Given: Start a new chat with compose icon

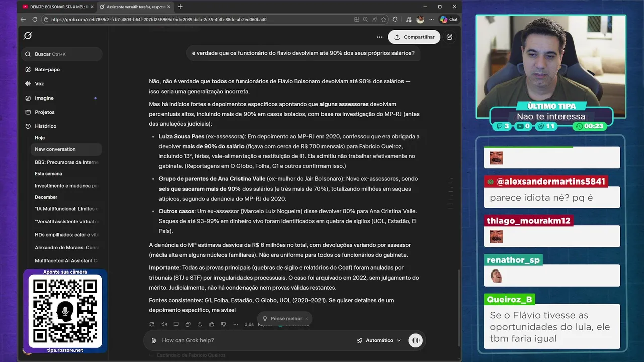Looking at the screenshot, I should (x=449, y=37).
